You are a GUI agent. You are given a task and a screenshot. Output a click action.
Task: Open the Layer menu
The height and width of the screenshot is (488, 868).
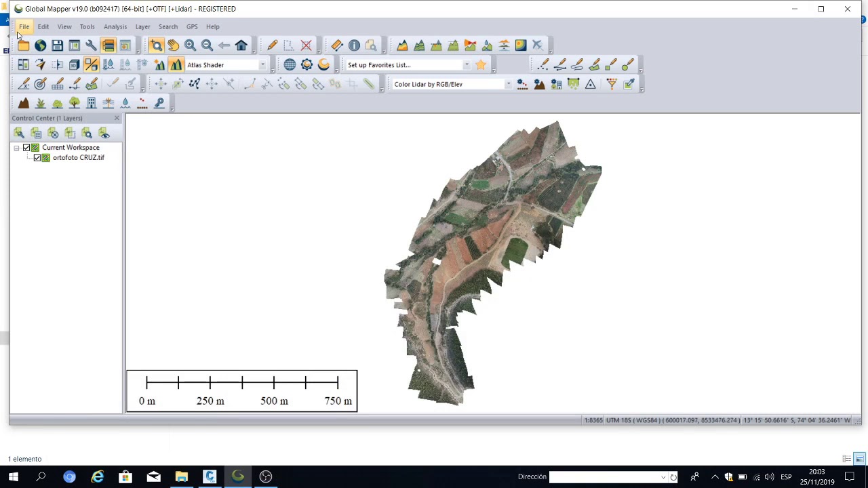(142, 27)
